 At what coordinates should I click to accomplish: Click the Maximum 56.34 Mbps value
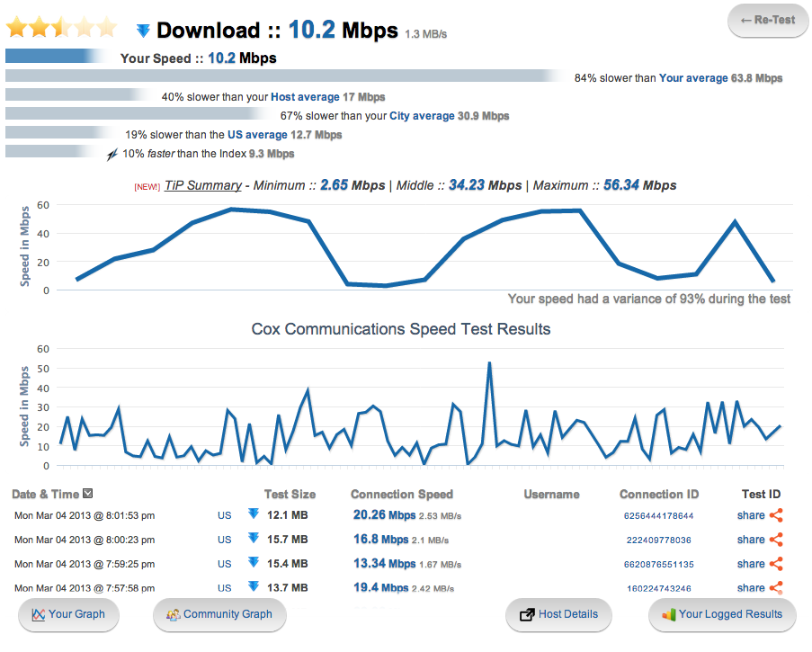(640, 185)
